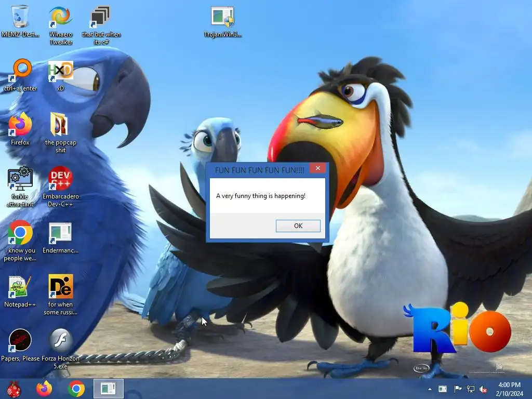Select the Endermanc... desktop shortcut
Viewport: 532px width, 399px height.
(60, 237)
